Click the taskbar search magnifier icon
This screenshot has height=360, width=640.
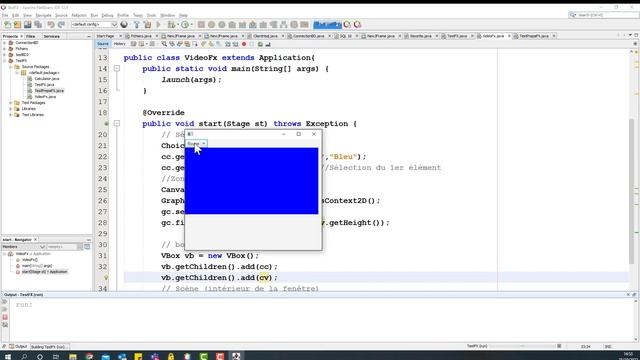coord(24,356)
